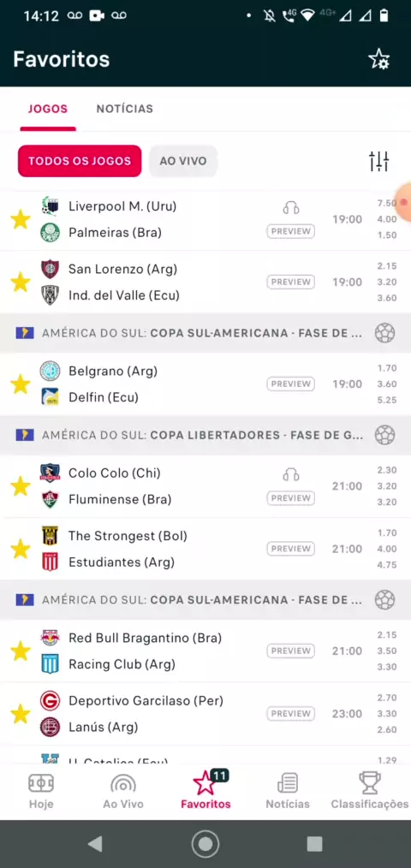The height and width of the screenshot is (868, 411).
Task: Tap headphones icon for Colo Colo match
Action: (291, 475)
